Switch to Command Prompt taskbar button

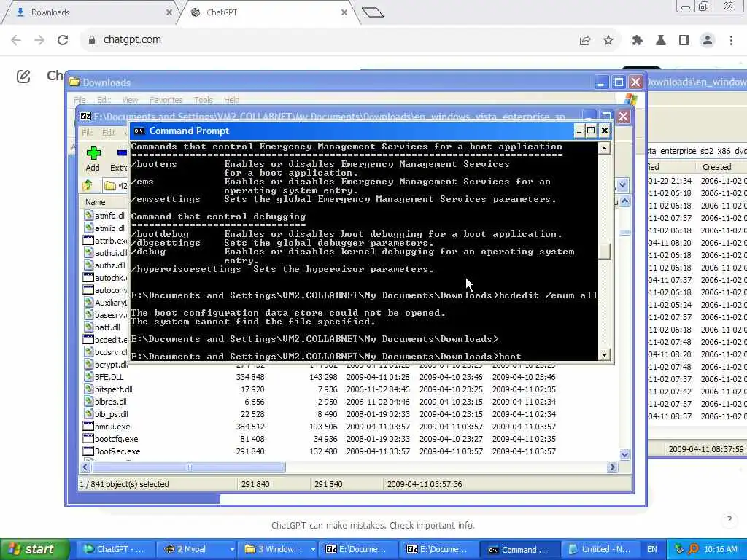[519, 550]
